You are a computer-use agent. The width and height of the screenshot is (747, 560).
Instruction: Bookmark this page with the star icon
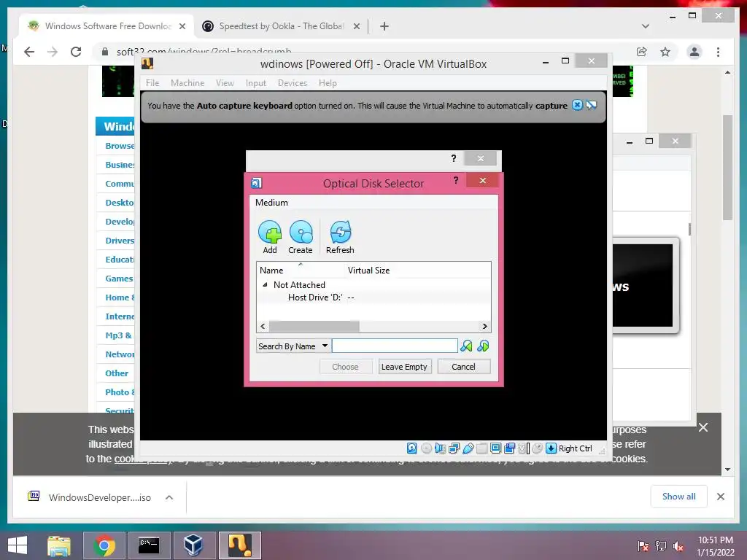(x=665, y=52)
